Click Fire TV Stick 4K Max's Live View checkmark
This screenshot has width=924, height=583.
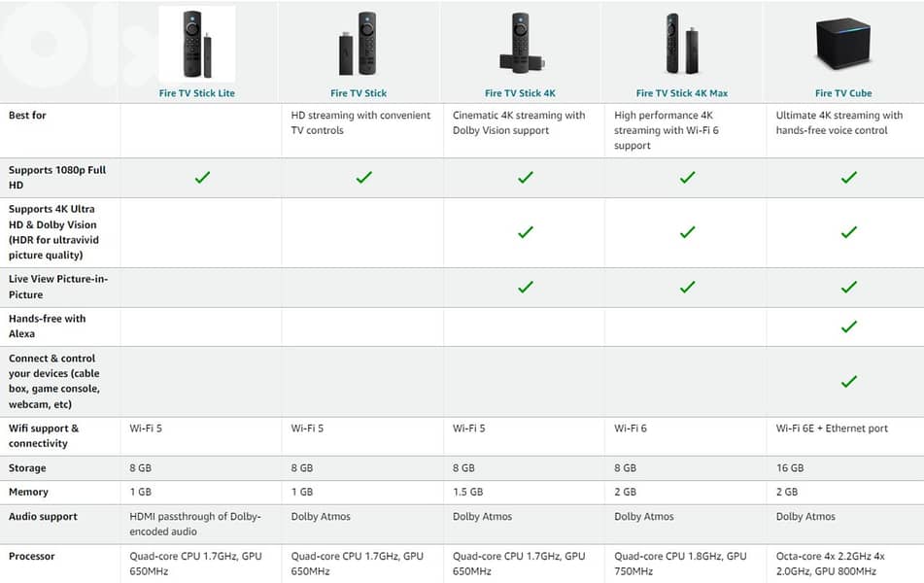click(688, 287)
